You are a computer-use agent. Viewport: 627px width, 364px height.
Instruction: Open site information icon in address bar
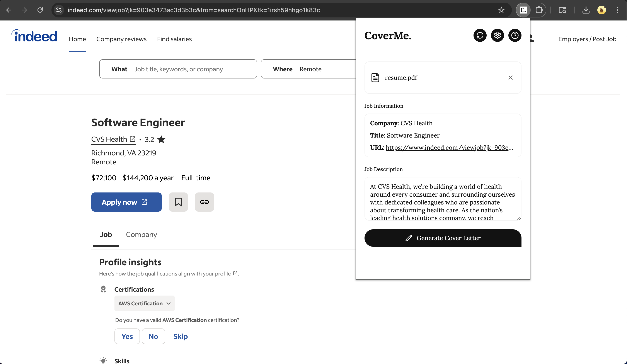click(x=59, y=10)
